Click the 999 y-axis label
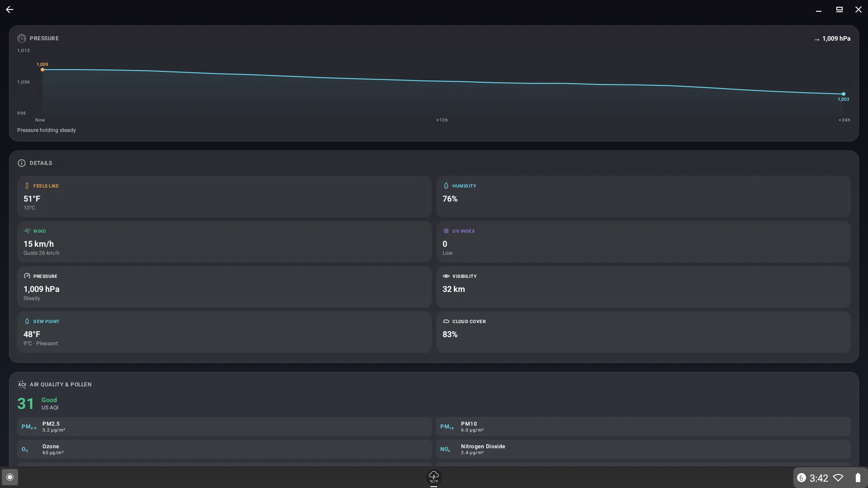This screenshot has width=868, height=488. 21,113
